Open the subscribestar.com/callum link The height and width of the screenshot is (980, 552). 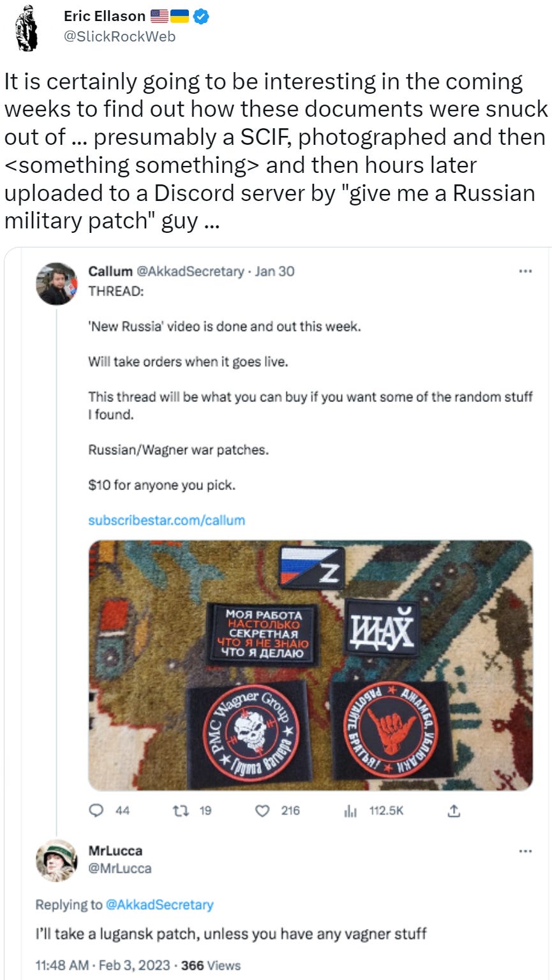click(167, 520)
